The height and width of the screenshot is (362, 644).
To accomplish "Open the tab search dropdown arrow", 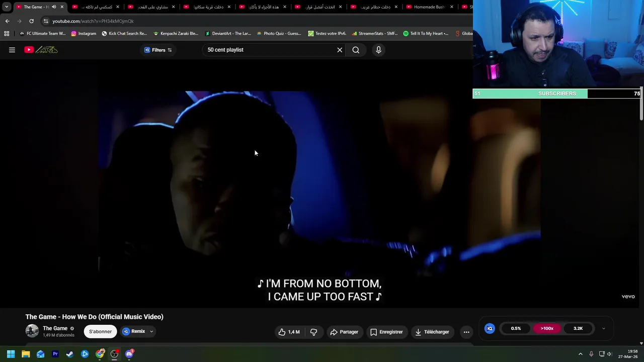I will (x=7, y=7).
